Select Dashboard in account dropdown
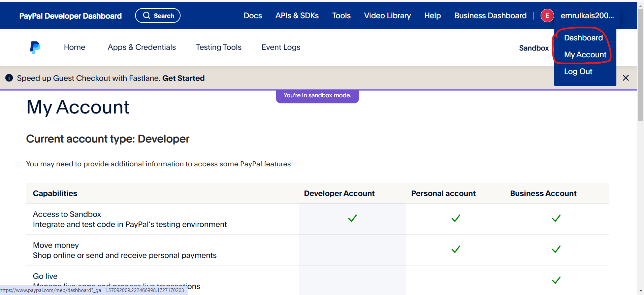Image resolution: width=644 pixels, height=295 pixels. click(x=583, y=38)
